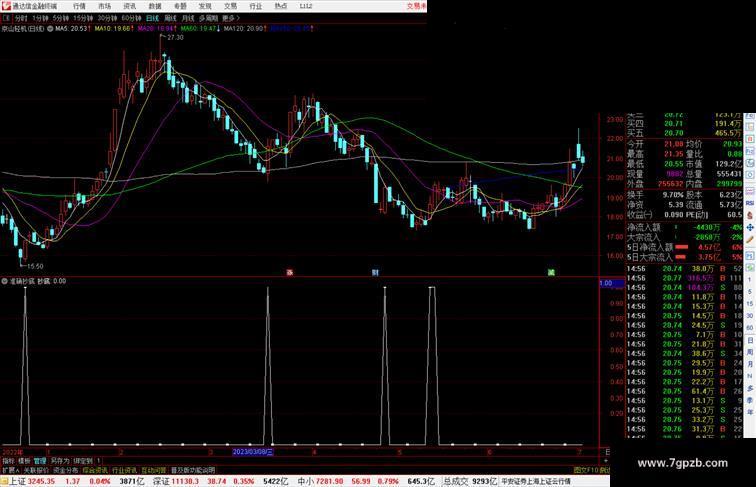Switch chart to 30分钟 period
Screen dimensions: 756x487
(x=107, y=18)
